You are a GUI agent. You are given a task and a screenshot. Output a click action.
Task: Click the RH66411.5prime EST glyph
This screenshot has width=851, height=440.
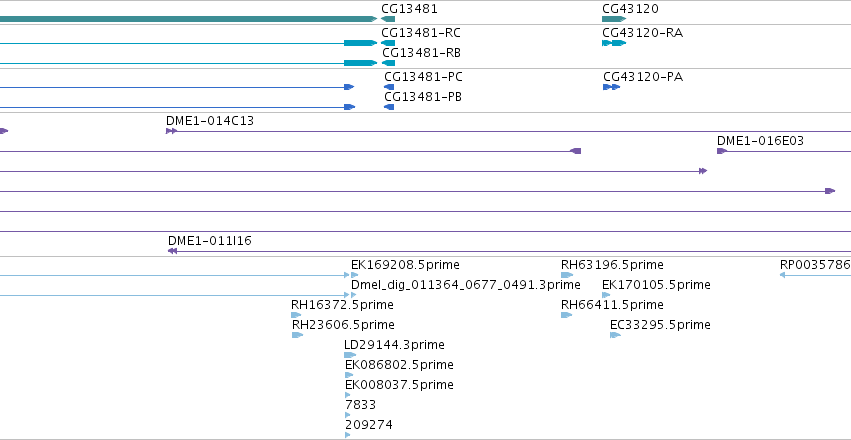click(567, 315)
